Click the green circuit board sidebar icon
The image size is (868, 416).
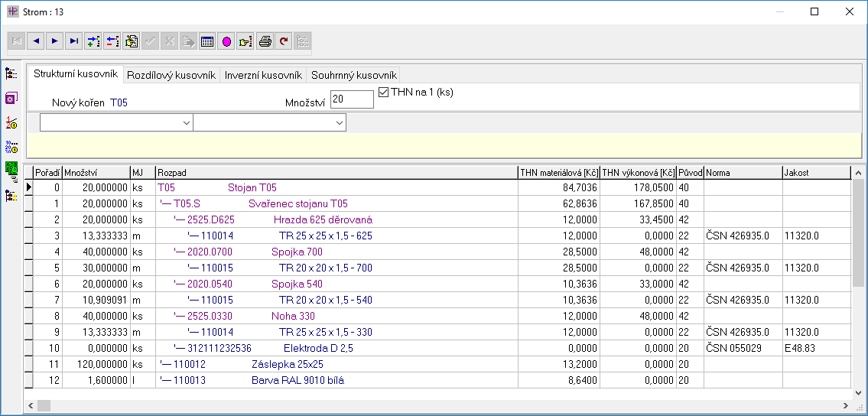pos(11,171)
